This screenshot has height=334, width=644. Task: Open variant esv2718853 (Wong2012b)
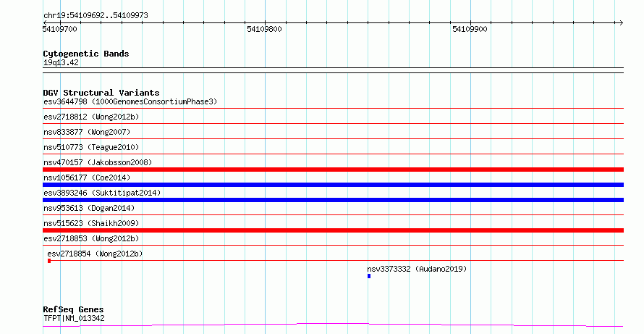[x=91, y=238]
